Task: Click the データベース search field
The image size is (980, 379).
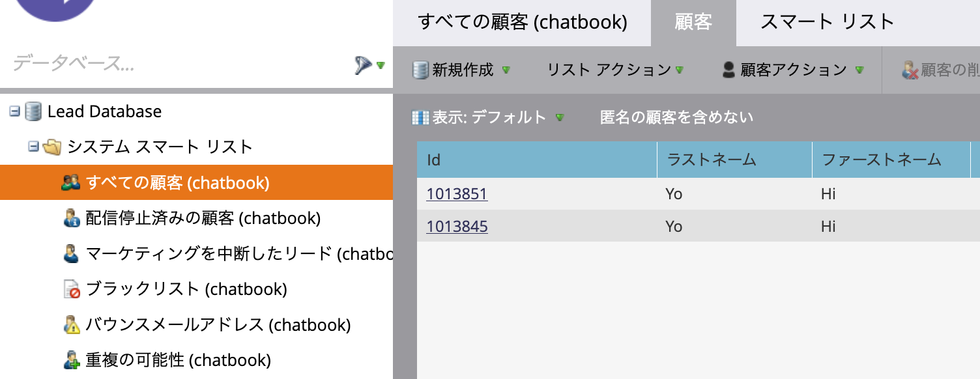Action: coord(176,64)
